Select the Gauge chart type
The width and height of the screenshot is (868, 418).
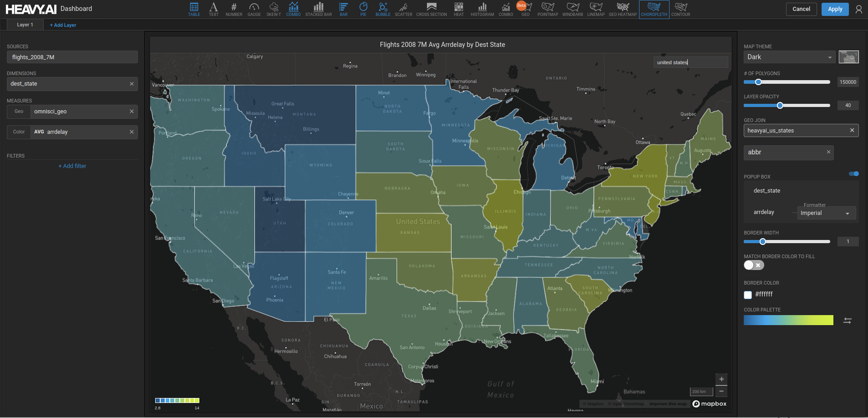point(254,9)
